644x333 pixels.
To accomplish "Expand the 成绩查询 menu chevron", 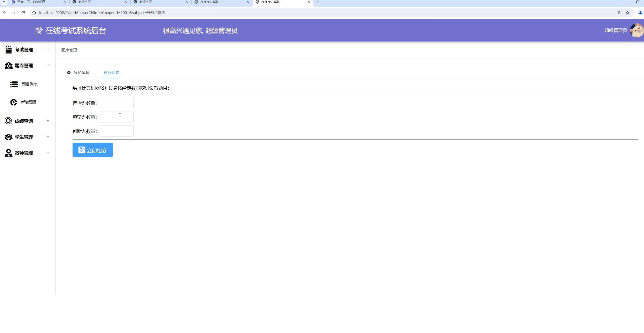I will tap(48, 121).
